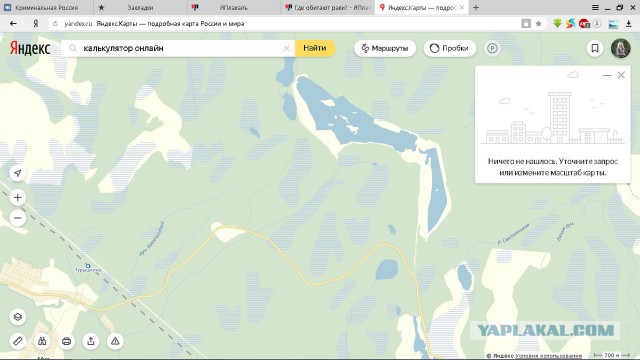Zoom out of the map
The height and width of the screenshot is (360, 640).
(18, 218)
